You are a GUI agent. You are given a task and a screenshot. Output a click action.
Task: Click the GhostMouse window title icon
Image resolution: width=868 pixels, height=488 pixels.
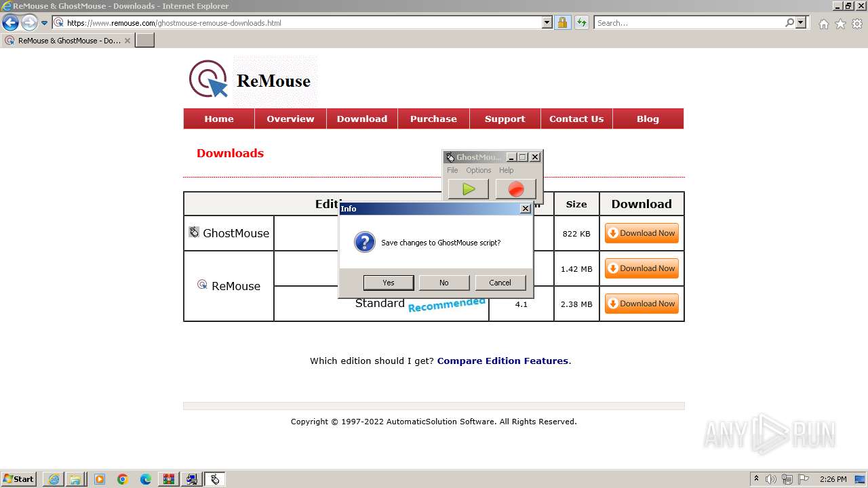click(450, 157)
